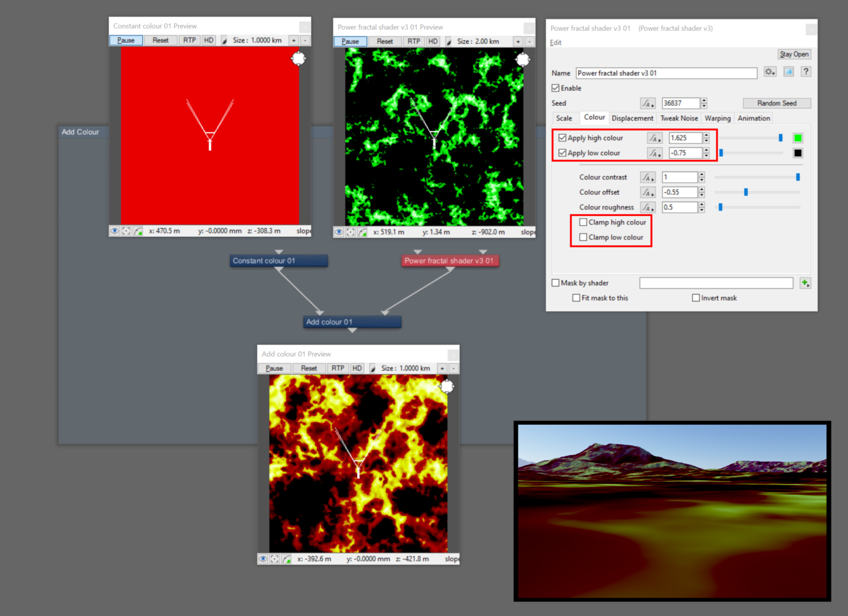The image size is (848, 616).
Task: Click the eye icon in Power fractal shader Preview
Action: tap(339, 232)
